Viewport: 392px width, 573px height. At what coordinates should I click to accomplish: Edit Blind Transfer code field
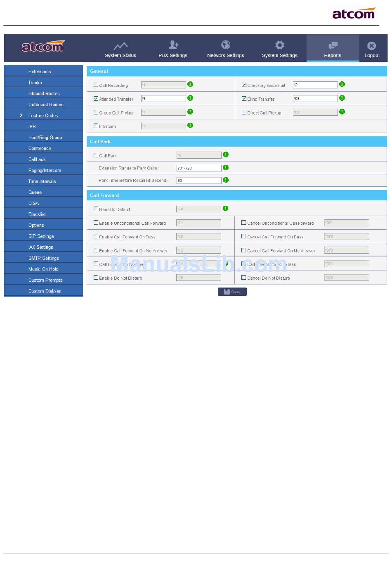pyautogui.click(x=315, y=98)
